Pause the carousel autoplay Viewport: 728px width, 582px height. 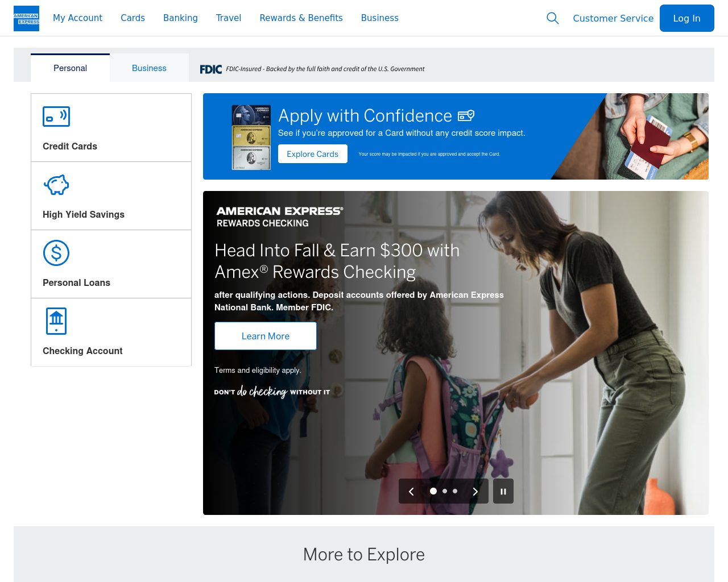pos(503,491)
